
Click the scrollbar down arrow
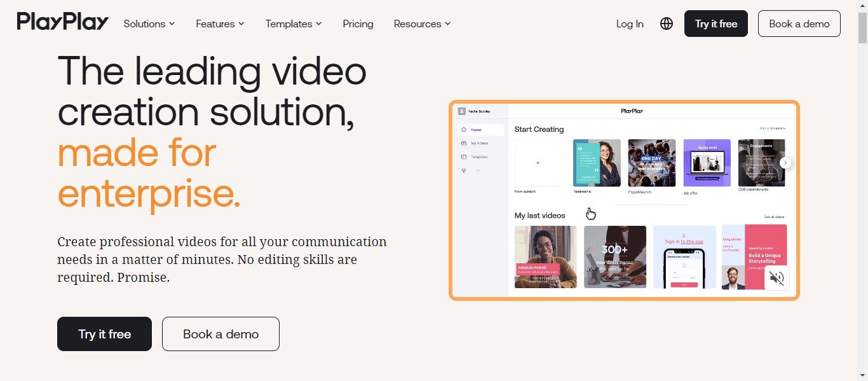(863, 375)
